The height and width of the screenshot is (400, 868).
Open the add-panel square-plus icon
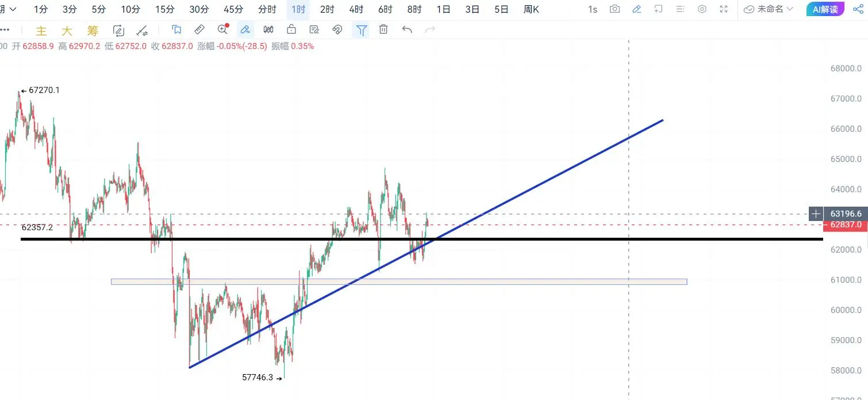(658, 9)
